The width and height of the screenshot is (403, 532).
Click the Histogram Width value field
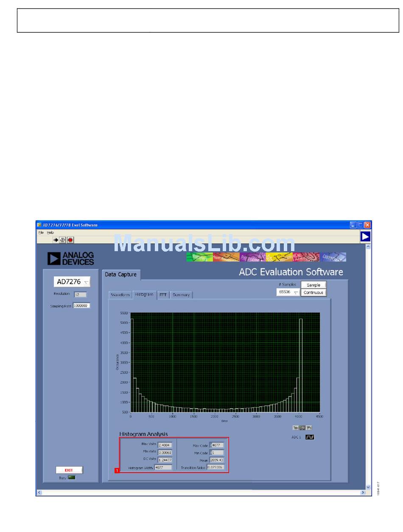[163, 467]
